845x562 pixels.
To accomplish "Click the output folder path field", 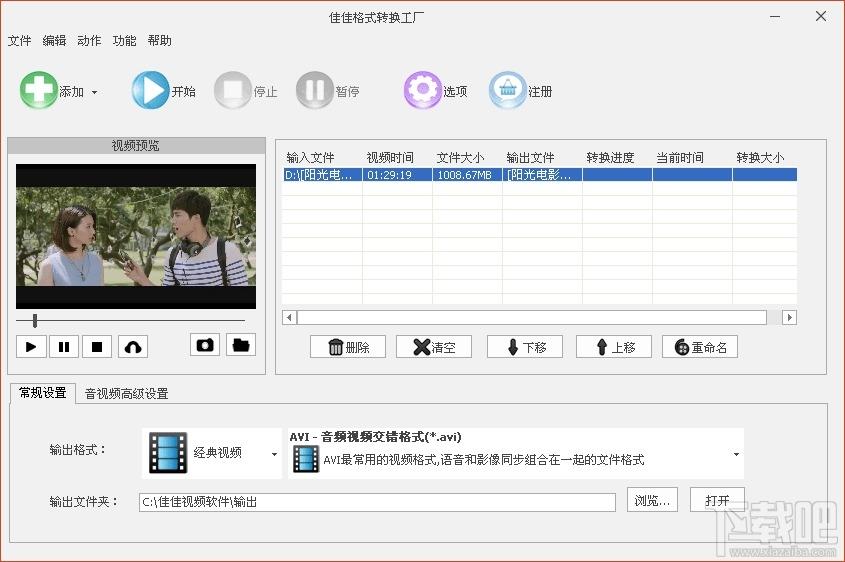I will 377,502.
